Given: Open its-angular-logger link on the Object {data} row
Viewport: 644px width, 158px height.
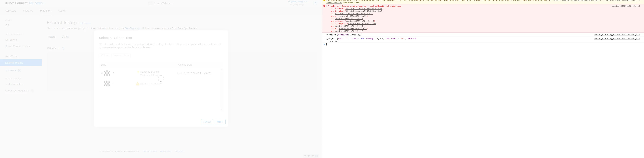Looking at the screenshot, I should coord(617,39).
